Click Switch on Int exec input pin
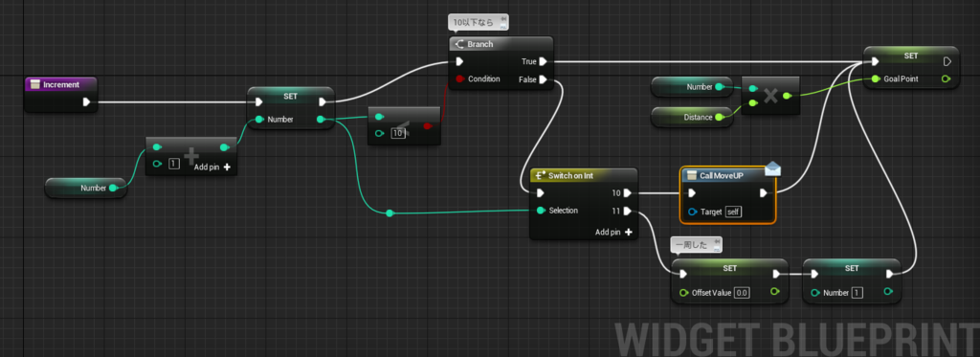This screenshot has height=357, width=980. pyautogui.click(x=540, y=193)
